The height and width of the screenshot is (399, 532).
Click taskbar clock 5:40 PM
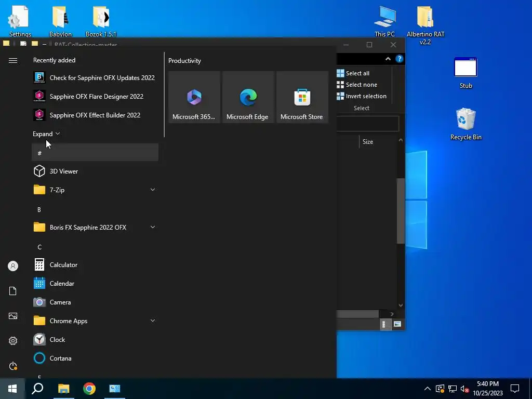tap(488, 389)
